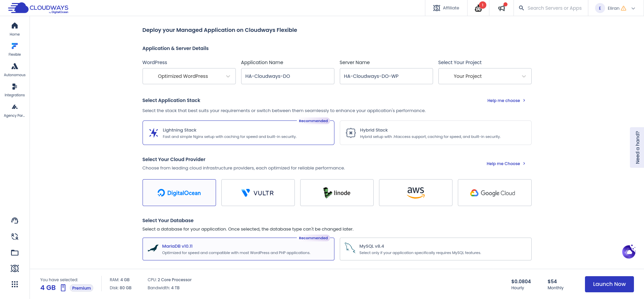644x299 pixels.
Task: Select the MySQL v8.4 database
Action: point(436,249)
